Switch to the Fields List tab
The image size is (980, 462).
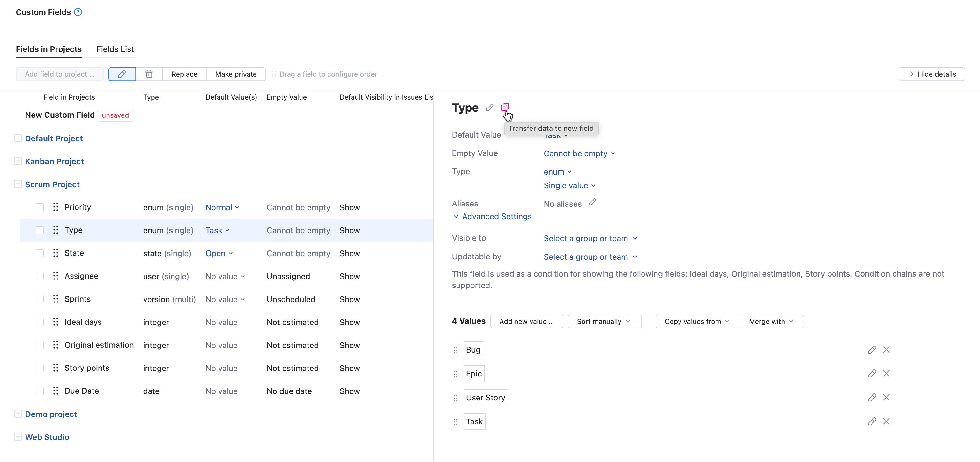(x=115, y=49)
